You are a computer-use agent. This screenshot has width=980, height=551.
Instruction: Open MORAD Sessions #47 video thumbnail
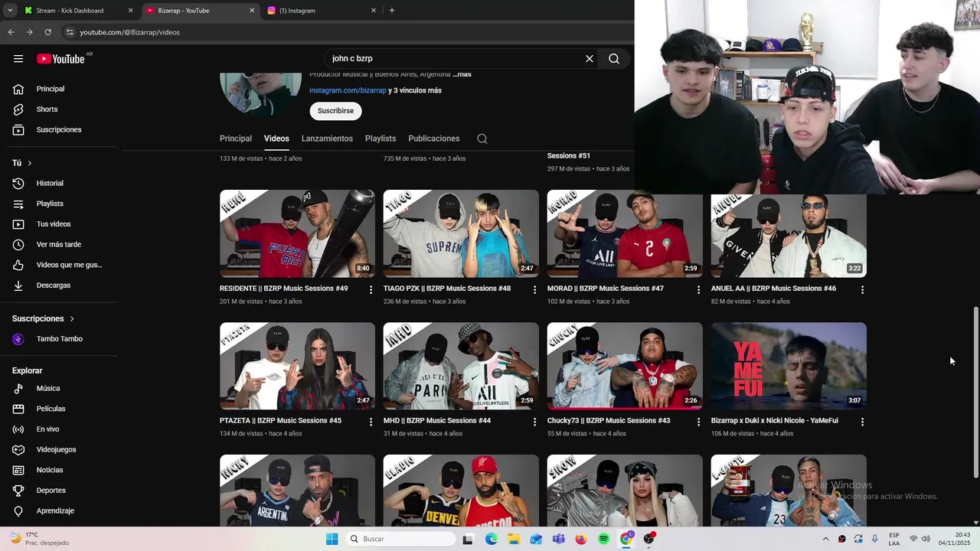(625, 233)
